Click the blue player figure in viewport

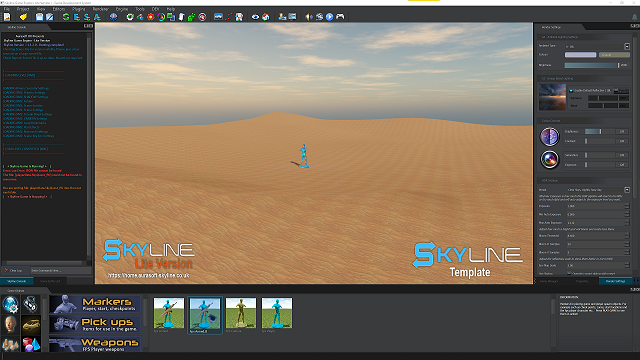tap(303, 156)
